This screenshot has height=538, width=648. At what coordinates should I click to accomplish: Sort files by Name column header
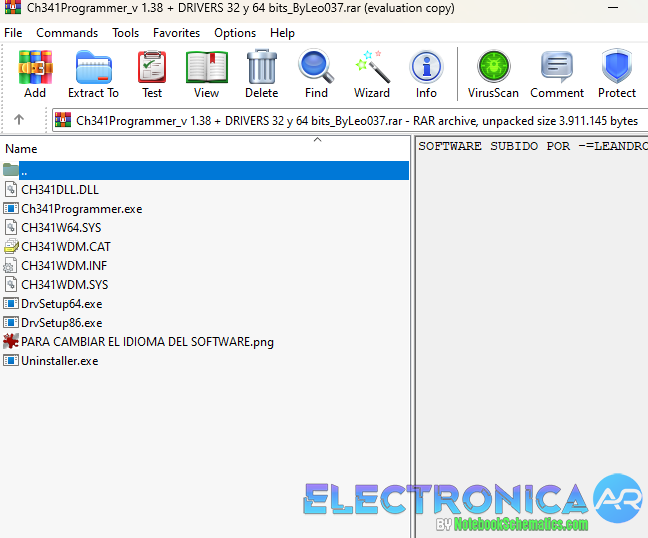pyautogui.click(x=22, y=149)
